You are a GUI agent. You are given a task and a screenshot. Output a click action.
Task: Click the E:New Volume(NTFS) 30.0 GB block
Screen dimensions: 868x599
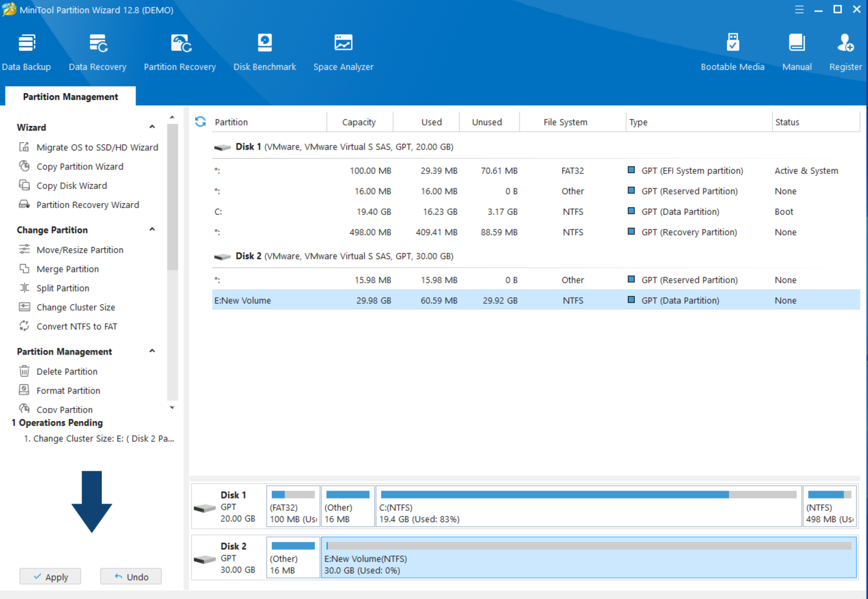coord(589,557)
